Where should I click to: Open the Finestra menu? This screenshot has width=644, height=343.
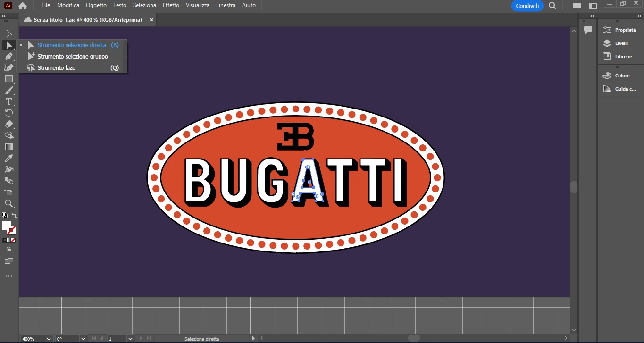[x=226, y=5]
